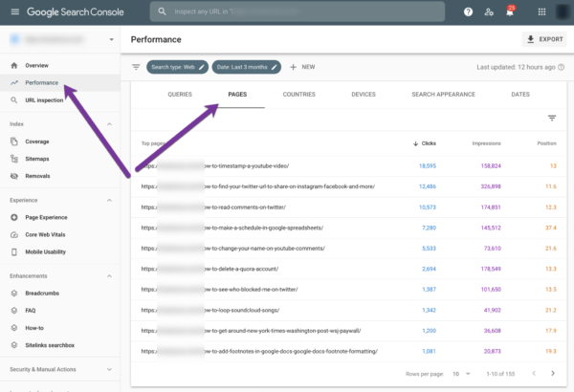Open the make-a-schedule-in-google-spreadsheets page row
Viewport: 574px width, 392px height.
coord(349,228)
